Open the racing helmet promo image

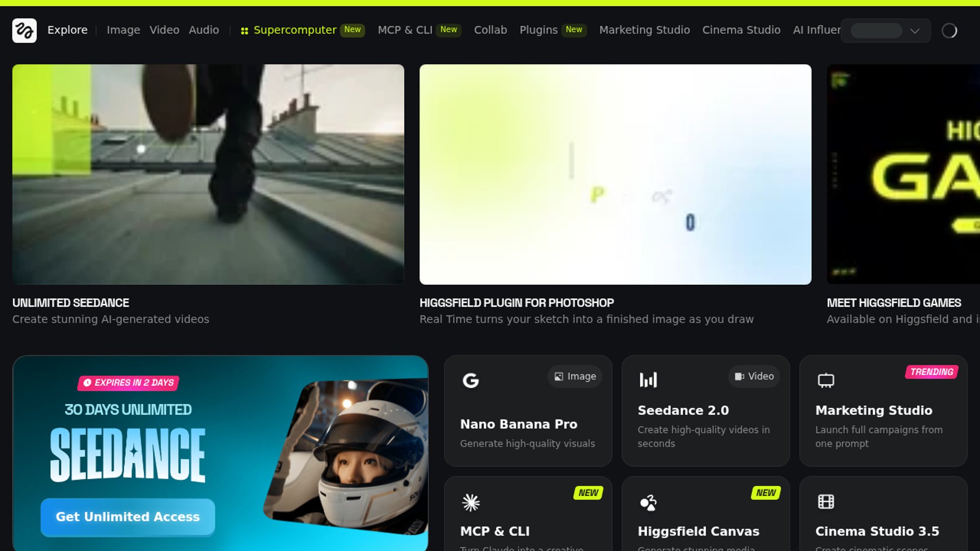(346, 457)
